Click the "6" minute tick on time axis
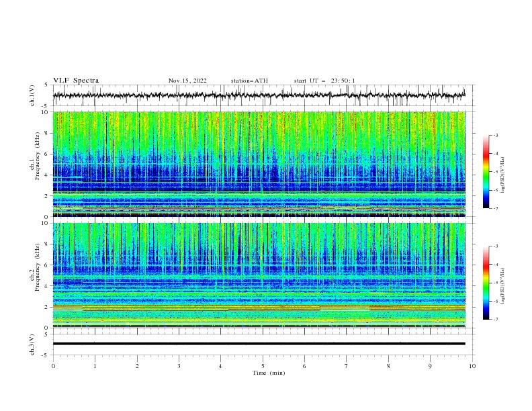 click(x=304, y=366)
